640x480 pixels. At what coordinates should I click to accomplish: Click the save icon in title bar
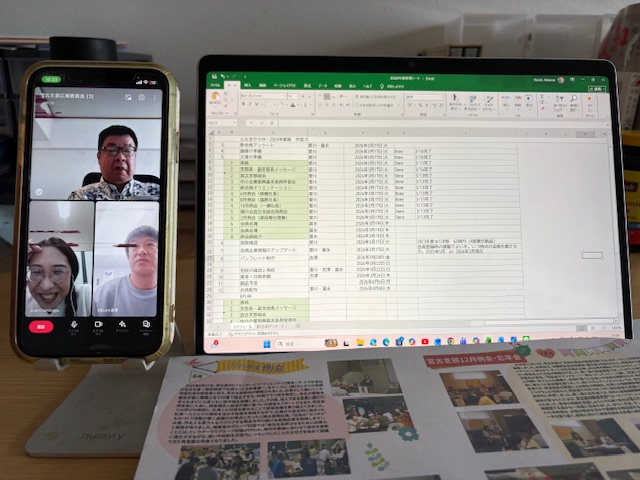pyautogui.click(x=212, y=76)
